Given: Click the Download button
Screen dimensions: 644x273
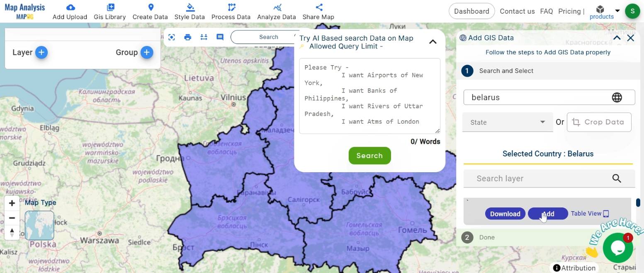Looking at the screenshot, I should pos(505,214).
